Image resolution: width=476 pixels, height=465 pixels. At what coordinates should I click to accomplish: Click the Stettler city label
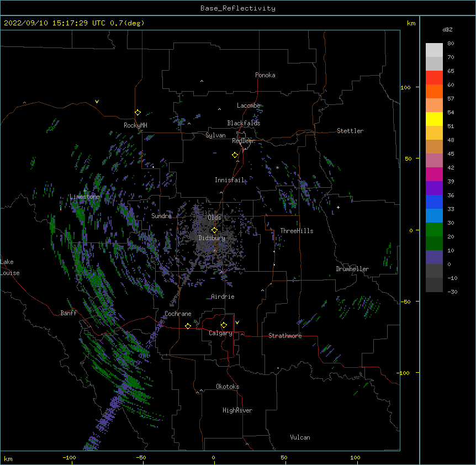pyautogui.click(x=350, y=131)
